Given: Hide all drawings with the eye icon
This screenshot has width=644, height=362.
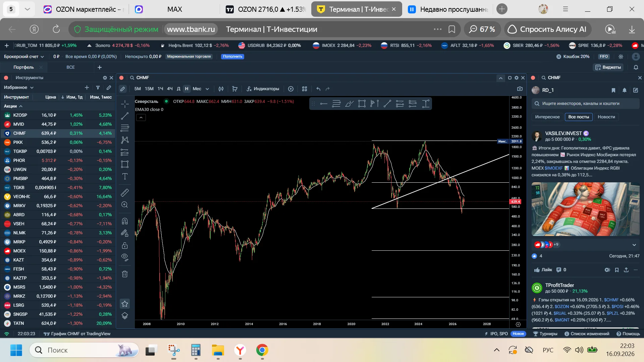Looking at the screenshot, I should click(x=125, y=257).
